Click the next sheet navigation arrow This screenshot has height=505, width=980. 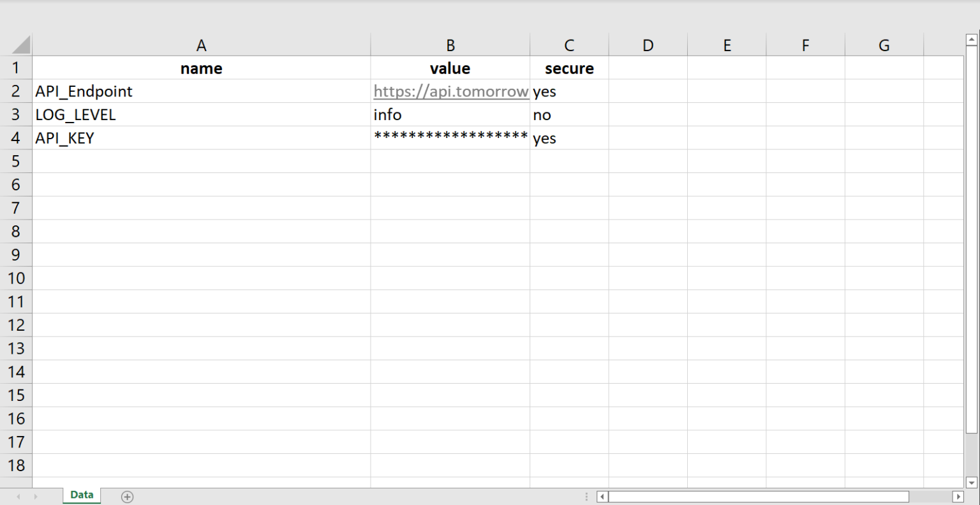[x=36, y=497]
